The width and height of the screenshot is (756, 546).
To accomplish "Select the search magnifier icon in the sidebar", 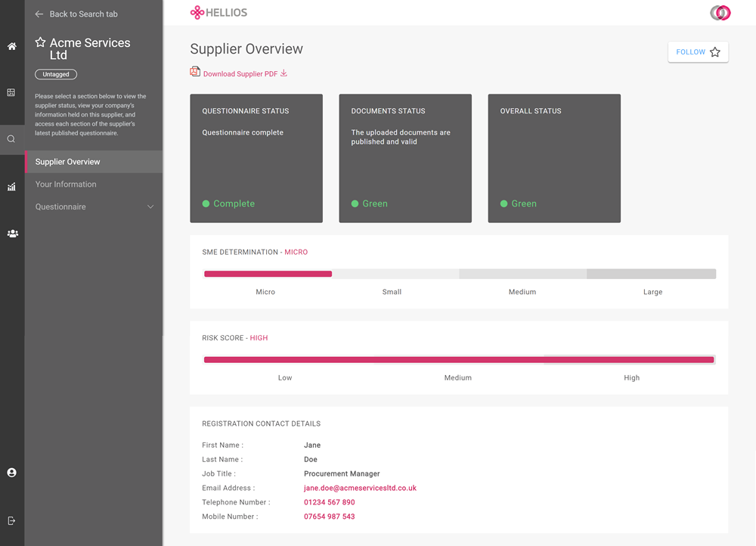I will [11, 139].
